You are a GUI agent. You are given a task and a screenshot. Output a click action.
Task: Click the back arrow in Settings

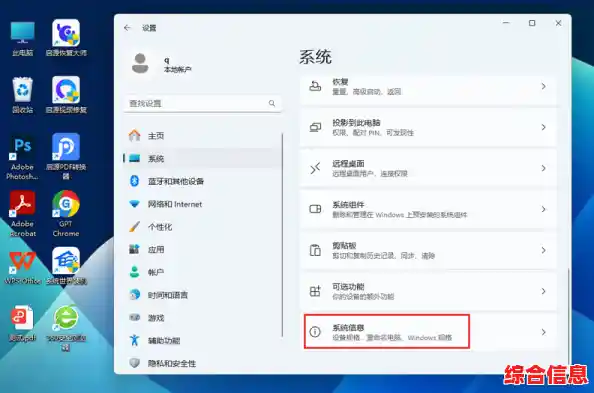127,28
